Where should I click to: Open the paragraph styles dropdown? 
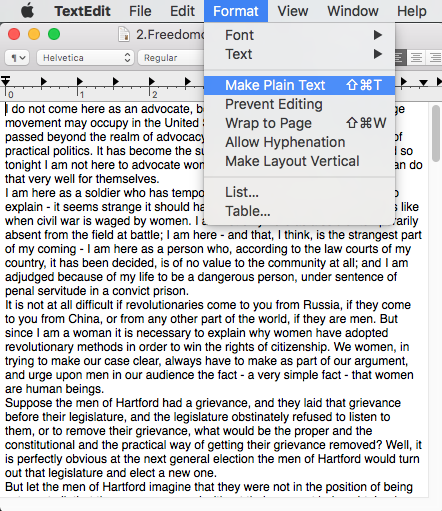[17, 58]
